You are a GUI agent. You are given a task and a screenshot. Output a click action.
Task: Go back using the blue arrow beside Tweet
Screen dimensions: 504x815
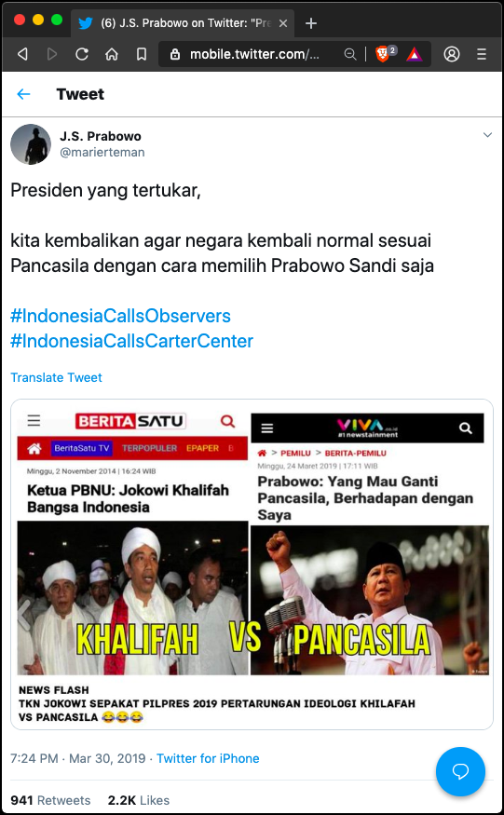[23, 94]
